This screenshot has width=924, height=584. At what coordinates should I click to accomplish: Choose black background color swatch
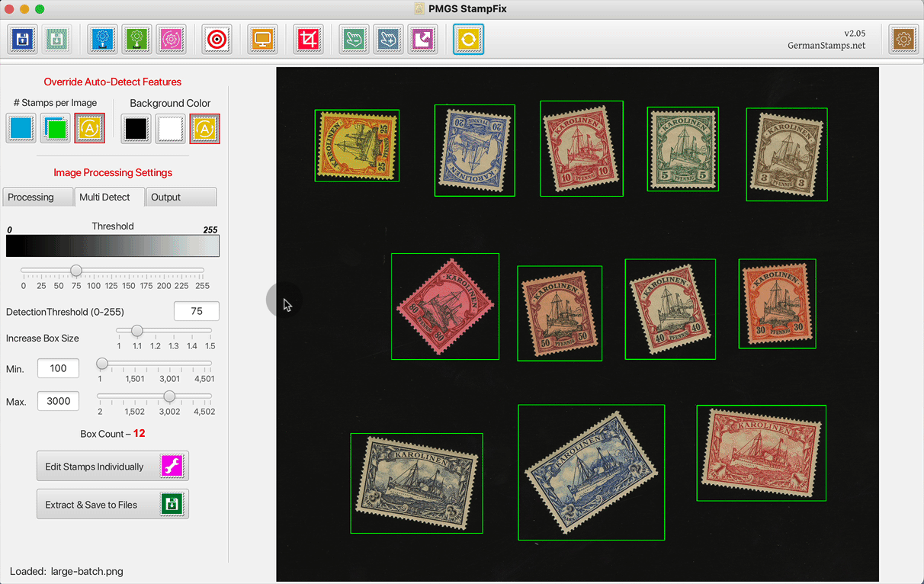136,128
